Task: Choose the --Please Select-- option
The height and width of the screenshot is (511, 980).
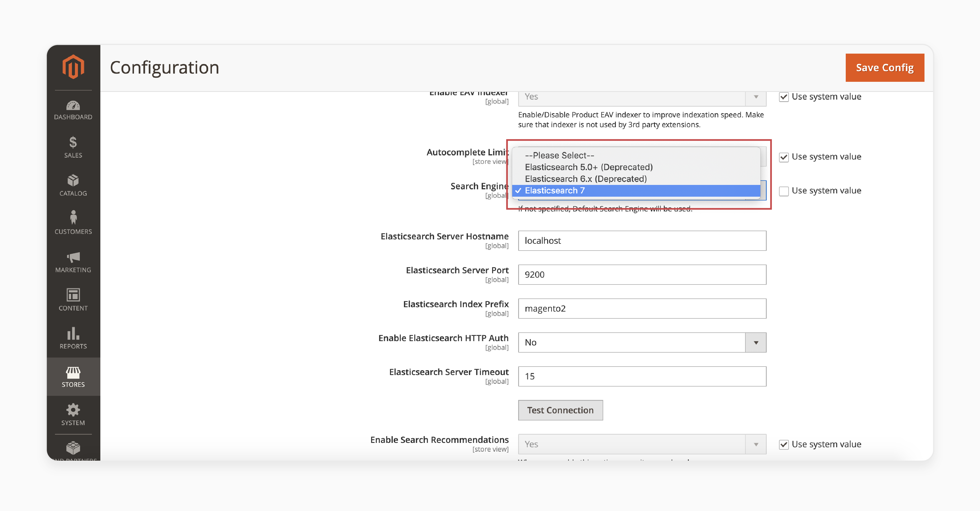Action: tap(636, 155)
